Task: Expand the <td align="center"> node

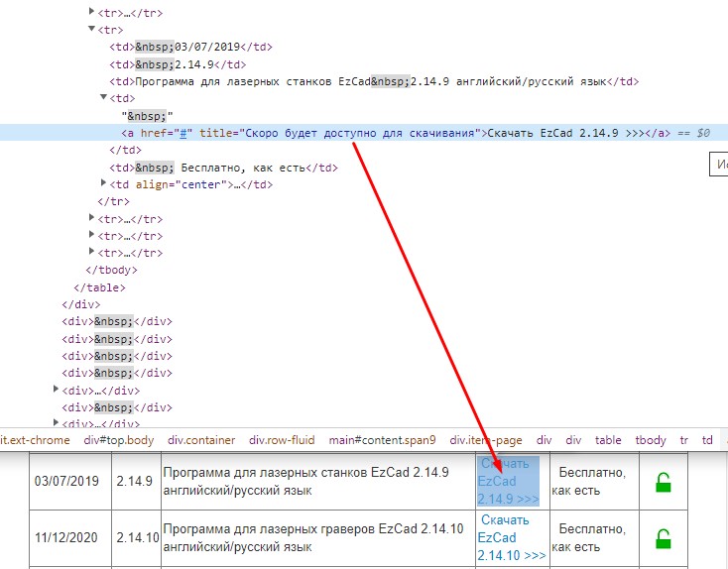Action: tap(104, 183)
